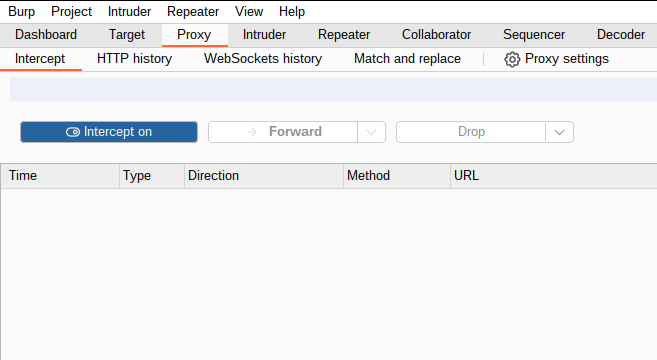Open the Project menu
657x360 pixels.
(71, 12)
